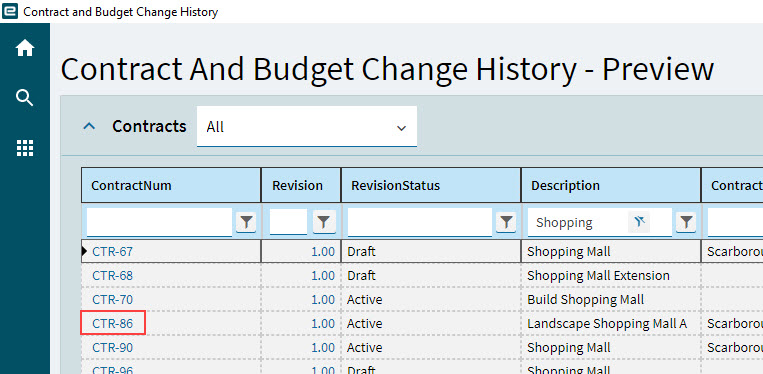763x374 pixels.
Task: Open the Search icon in sidebar
Action: tap(25, 98)
